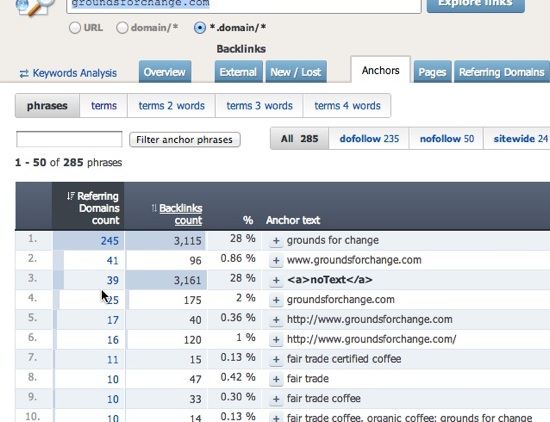Select the domain/* radio button
Viewport: 550px width, 422px height.
pyautogui.click(x=122, y=28)
